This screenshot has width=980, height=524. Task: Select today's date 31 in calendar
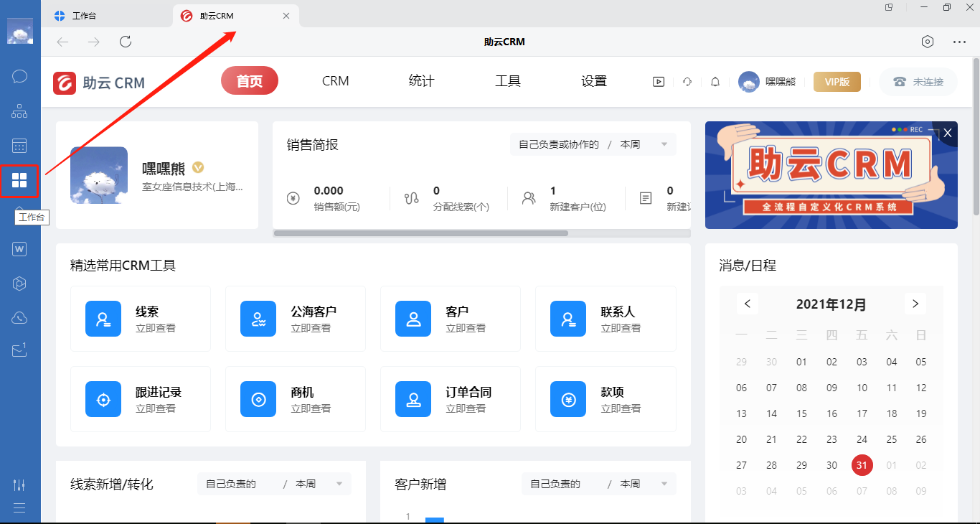862,465
